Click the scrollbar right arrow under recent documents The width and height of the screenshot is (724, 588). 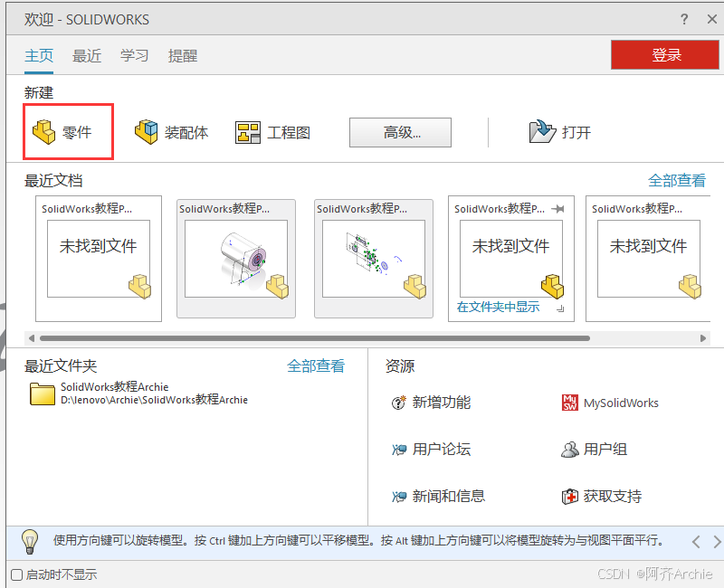coord(703,338)
